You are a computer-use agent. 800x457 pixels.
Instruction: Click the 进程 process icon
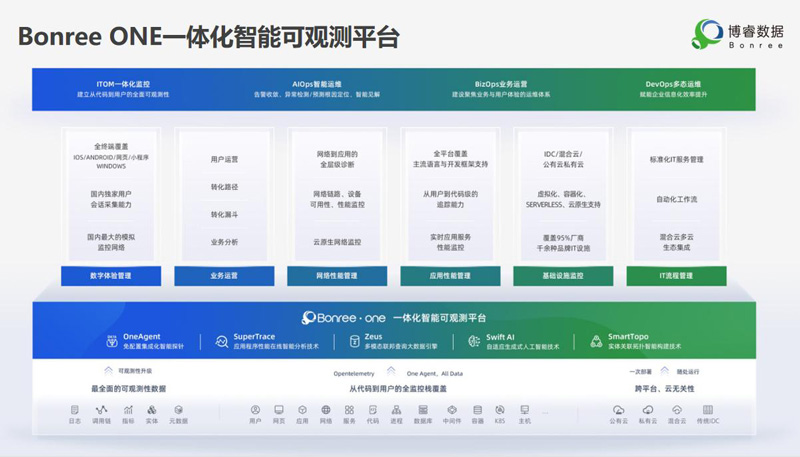pyautogui.click(x=396, y=410)
